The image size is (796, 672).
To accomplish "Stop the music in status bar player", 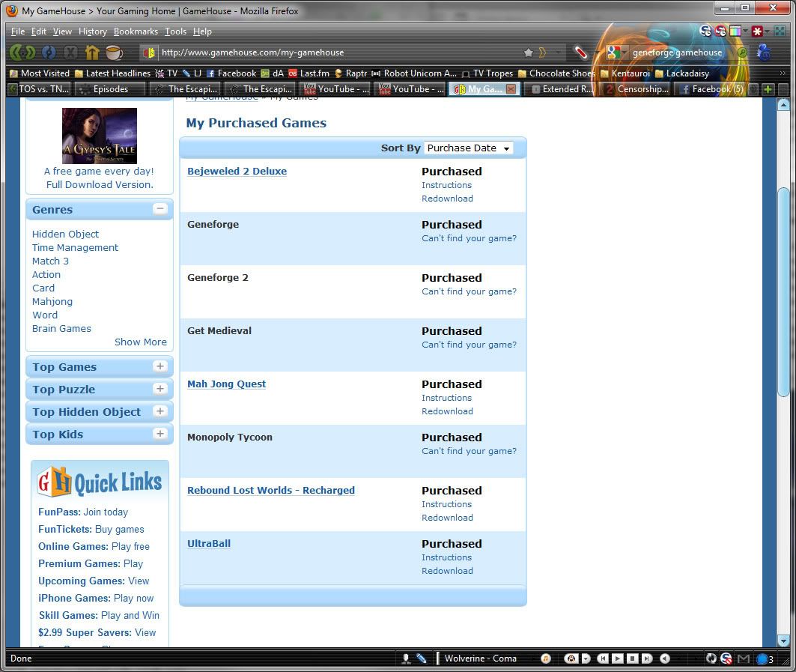I will click(x=632, y=659).
